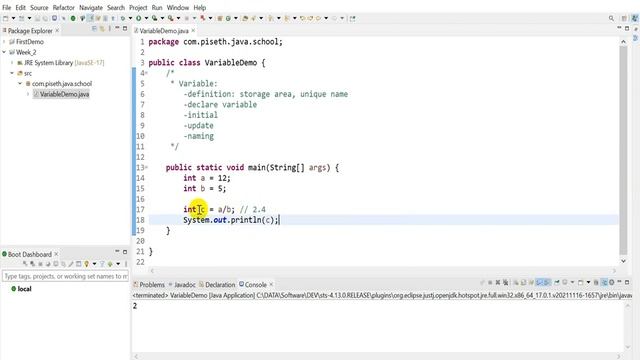
Task: Click Collapse All icon in Package Explorer
Action: pos(94,29)
